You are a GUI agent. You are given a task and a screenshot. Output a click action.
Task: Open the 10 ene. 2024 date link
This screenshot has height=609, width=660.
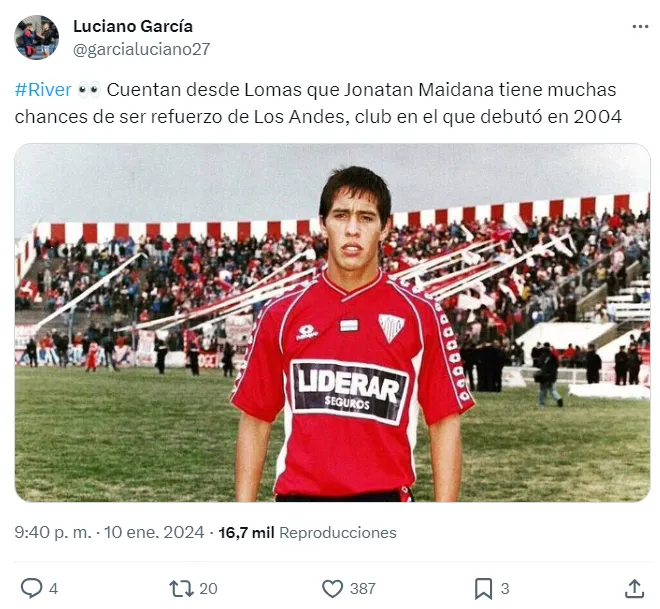click(x=154, y=532)
